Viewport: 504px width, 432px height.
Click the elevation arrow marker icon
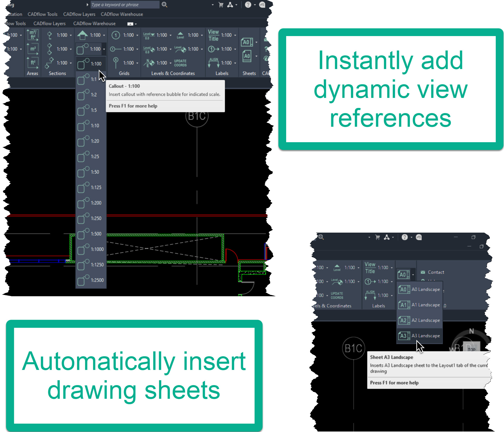pos(82,35)
